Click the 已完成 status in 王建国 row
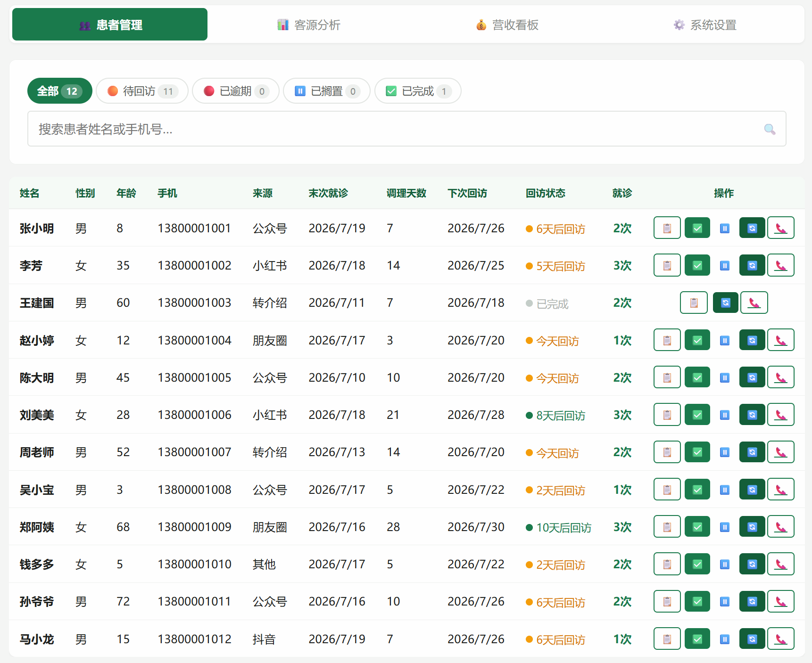 point(547,304)
